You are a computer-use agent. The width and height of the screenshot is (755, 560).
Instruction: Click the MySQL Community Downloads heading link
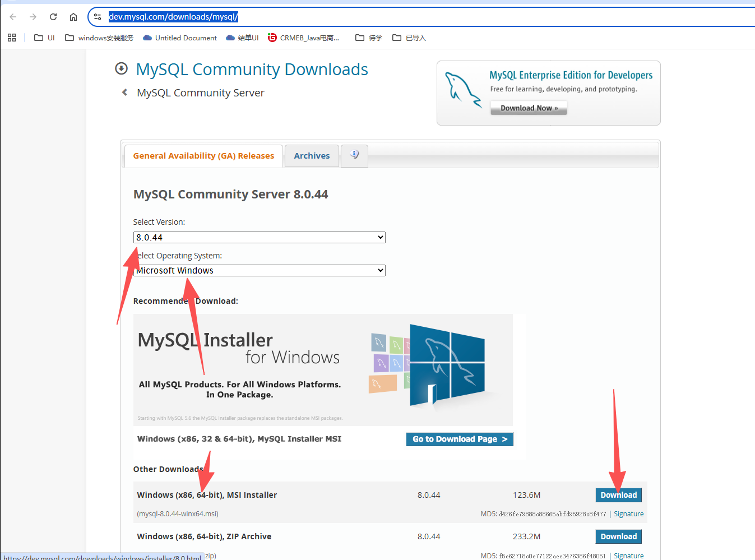252,69
